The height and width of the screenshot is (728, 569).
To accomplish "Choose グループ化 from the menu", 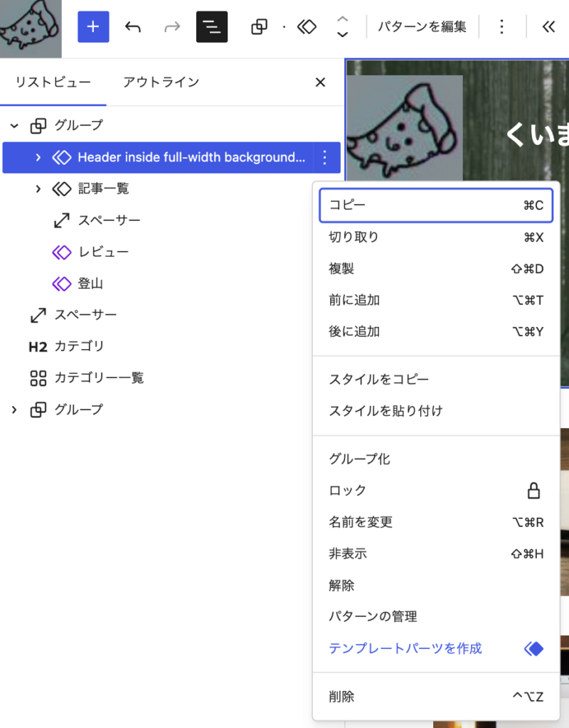I will click(x=436, y=459).
